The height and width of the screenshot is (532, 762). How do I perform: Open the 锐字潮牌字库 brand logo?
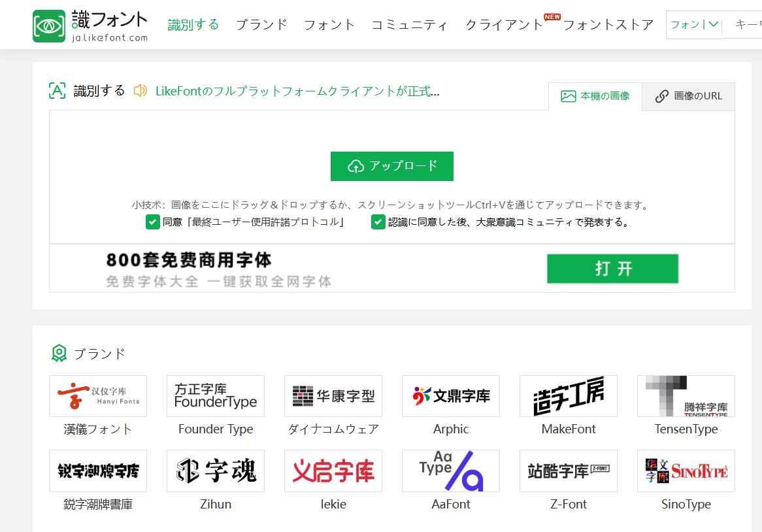tap(98, 471)
